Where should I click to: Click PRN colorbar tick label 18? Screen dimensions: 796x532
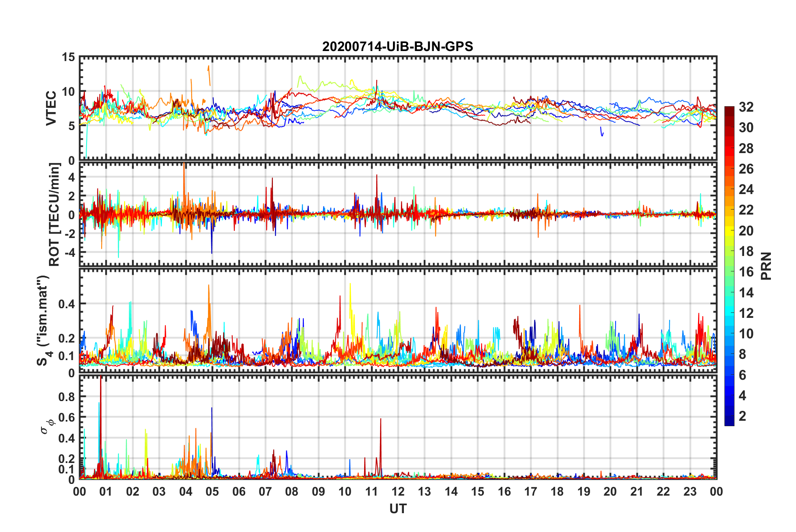[746, 251]
